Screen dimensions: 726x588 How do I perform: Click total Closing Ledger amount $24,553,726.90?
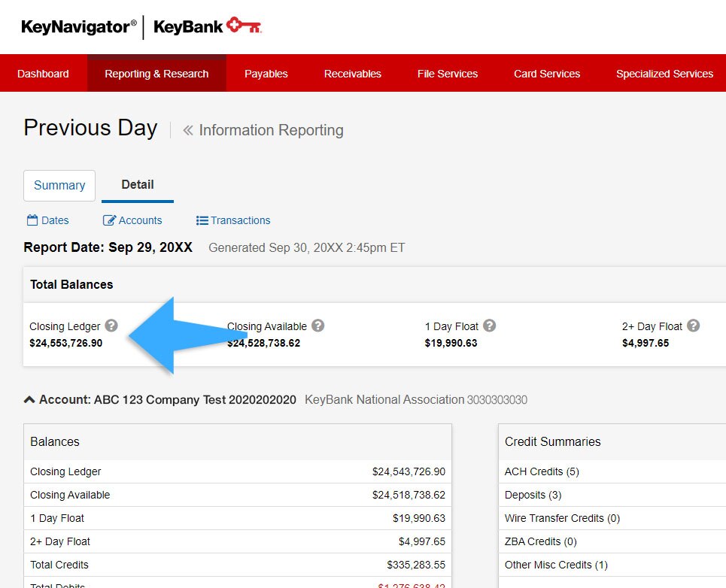coord(65,343)
